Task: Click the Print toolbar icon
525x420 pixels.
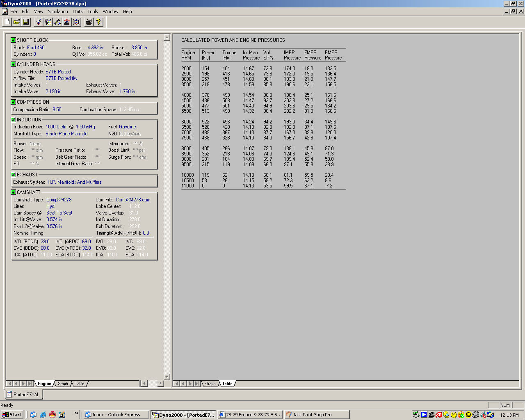Action: coord(89,22)
